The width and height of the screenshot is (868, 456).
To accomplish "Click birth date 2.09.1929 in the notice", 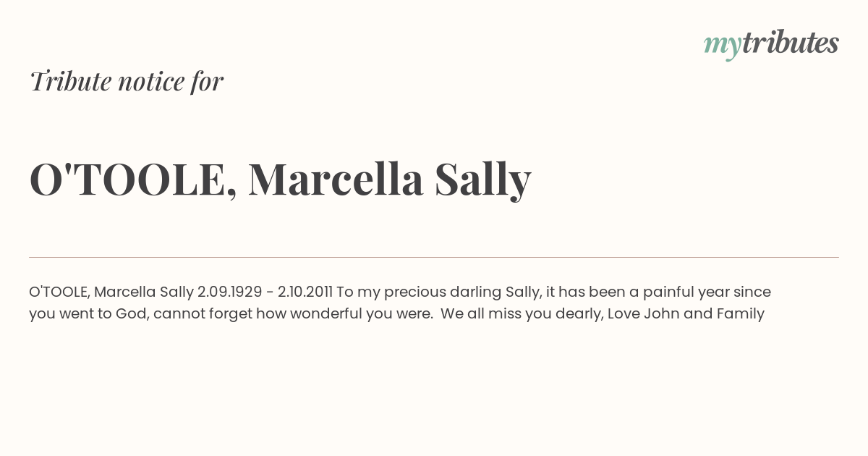I will (229, 292).
